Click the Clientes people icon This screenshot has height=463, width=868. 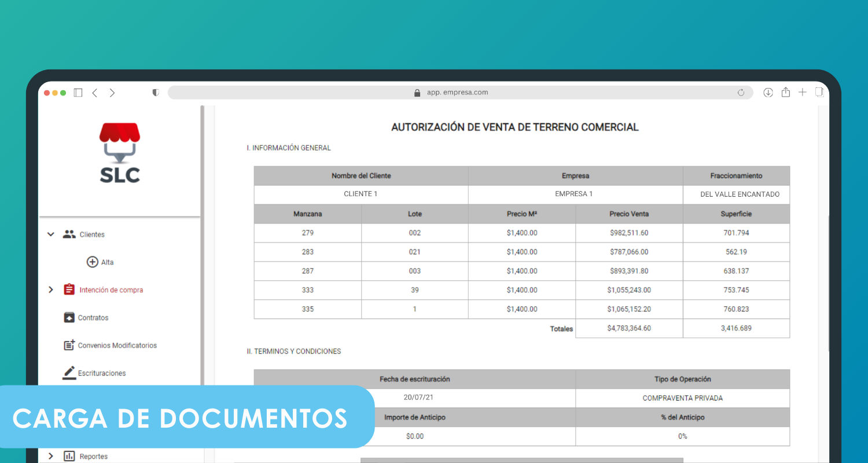pyautogui.click(x=69, y=234)
